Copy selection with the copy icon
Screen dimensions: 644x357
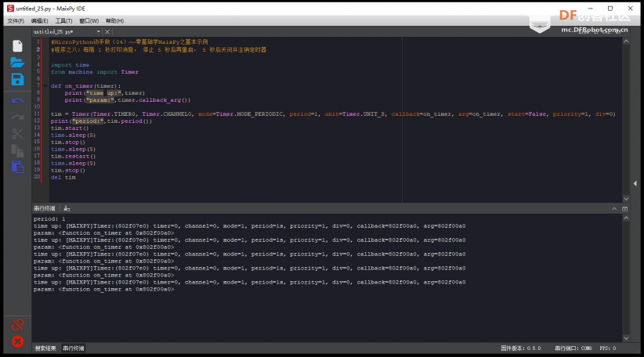coord(17,150)
